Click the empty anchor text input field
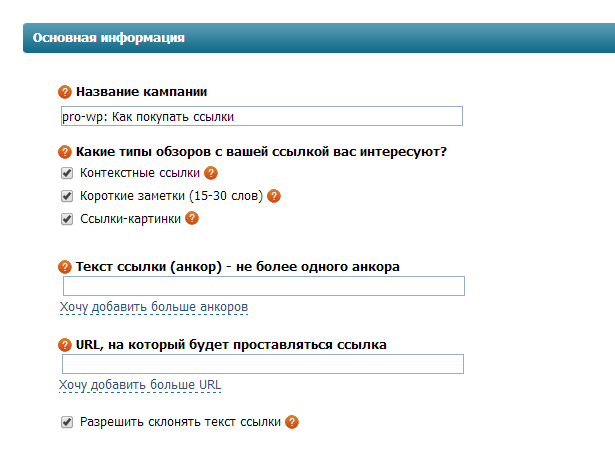 click(262, 287)
